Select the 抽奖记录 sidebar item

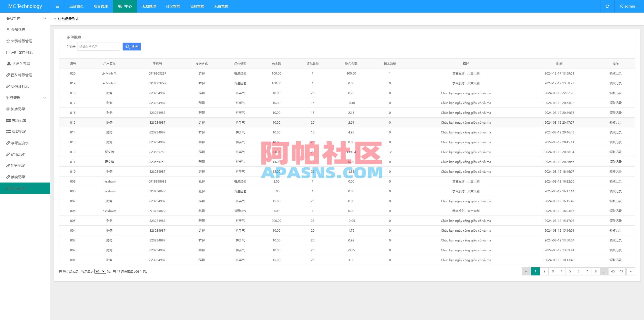point(18,177)
